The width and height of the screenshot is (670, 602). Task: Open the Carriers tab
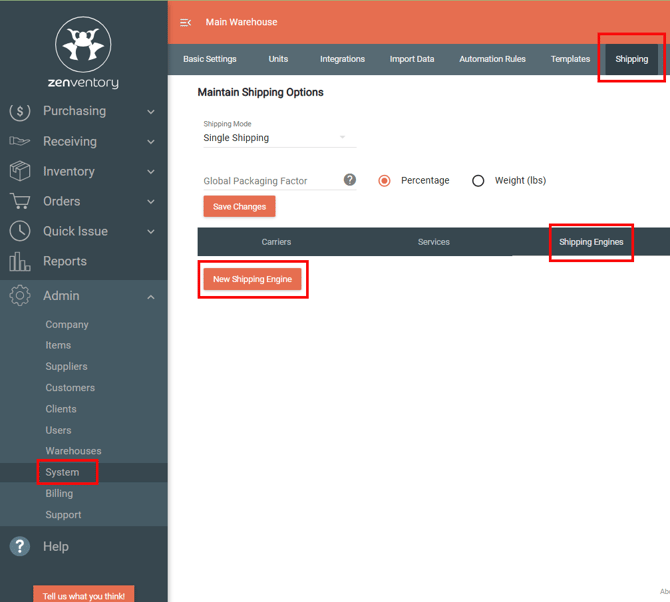click(x=276, y=242)
